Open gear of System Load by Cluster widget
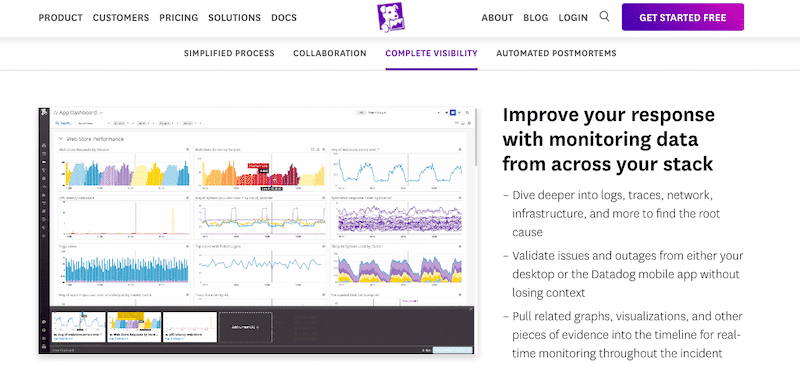Viewport: 800px width, 371px height. click(x=460, y=246)
